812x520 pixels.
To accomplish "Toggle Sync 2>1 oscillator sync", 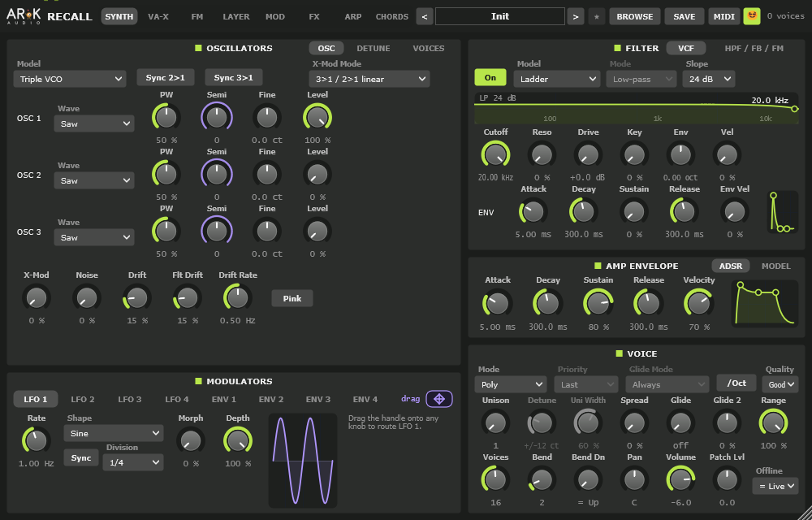I will pyautogui.click(x=165, y=78).
